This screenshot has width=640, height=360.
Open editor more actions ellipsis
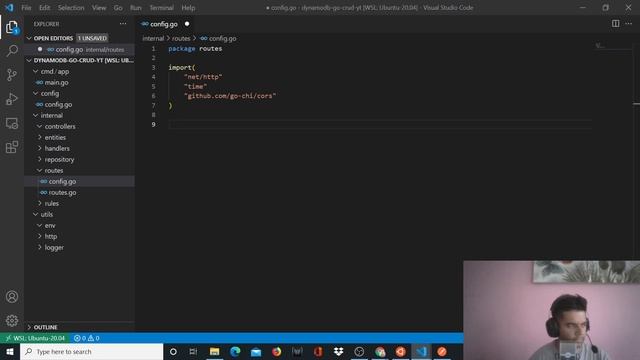[629, 24]
